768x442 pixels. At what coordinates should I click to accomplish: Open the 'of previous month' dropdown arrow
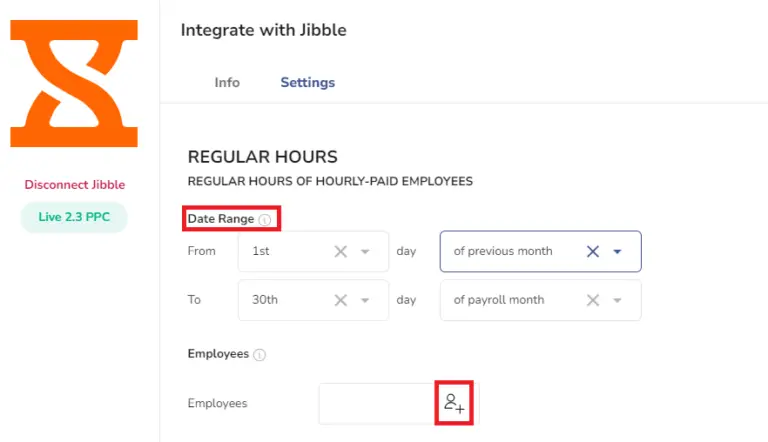[617, 252]
